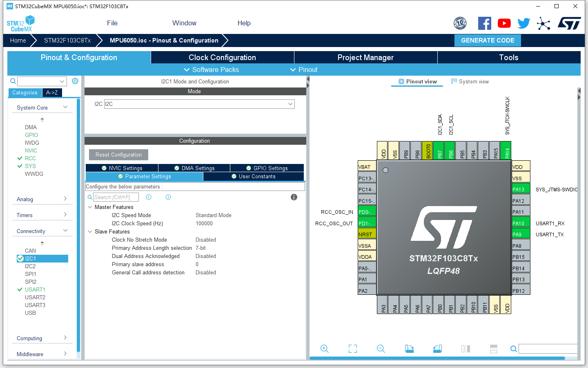Viewport: 588px width, 368px height.
Task: Open ST Twitter icon
Action: point(523,23)
